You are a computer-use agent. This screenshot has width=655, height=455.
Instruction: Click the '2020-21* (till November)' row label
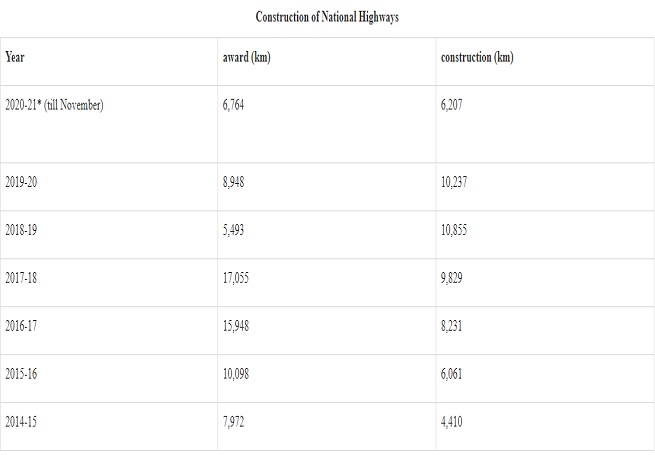[x=54, y=104]
